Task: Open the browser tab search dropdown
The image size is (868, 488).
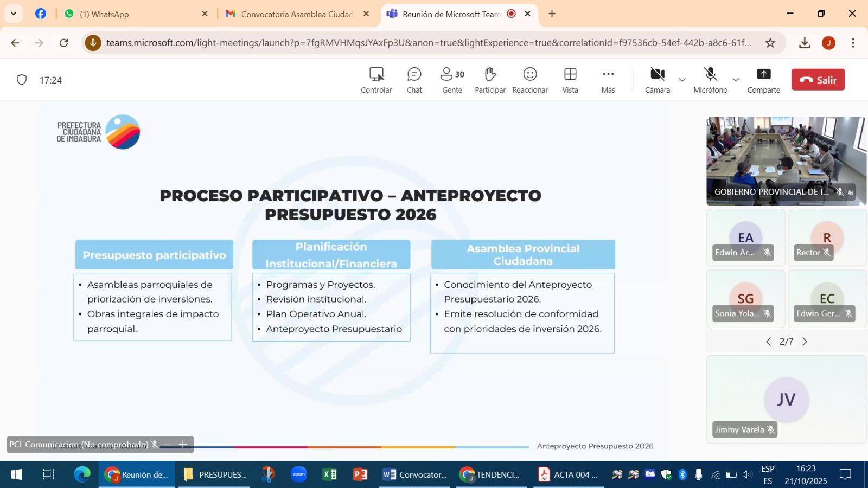Action: [x=14, y=14]
